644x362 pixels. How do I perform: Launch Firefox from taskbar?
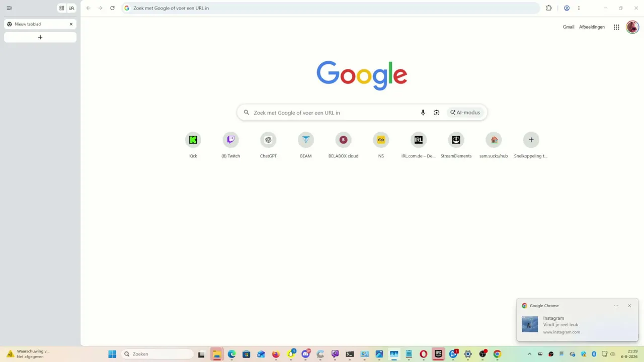coord(276,354)
